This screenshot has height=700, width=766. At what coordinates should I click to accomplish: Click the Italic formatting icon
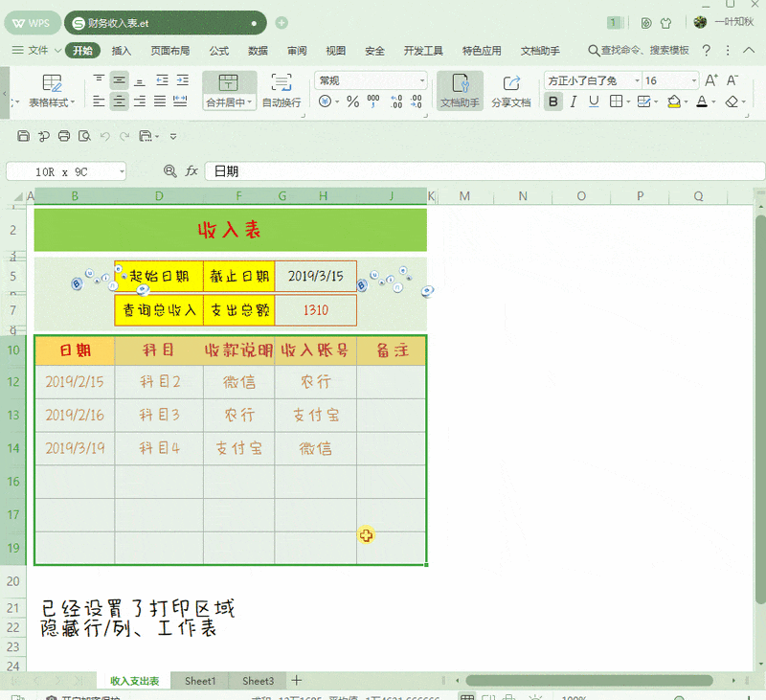coord(572,101)
